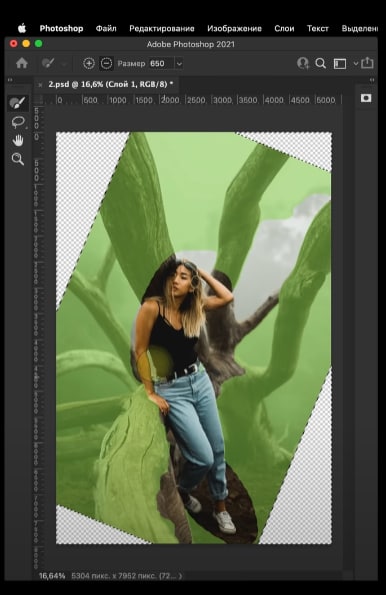Click the ruler origin corner box
The image size is (386, 595).
[x=39, y=99]
